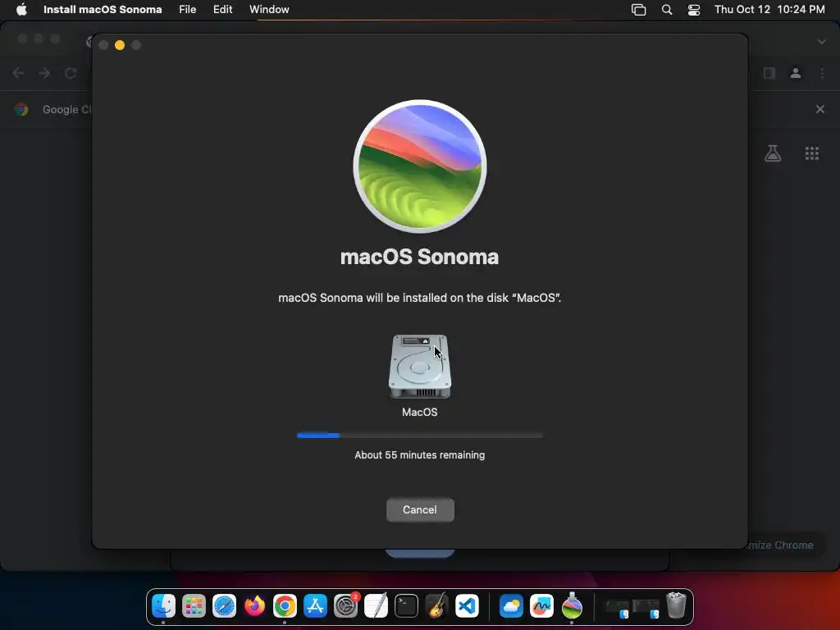
Task: Launch GarageBand from the Dock
Action: coord(436,606)
